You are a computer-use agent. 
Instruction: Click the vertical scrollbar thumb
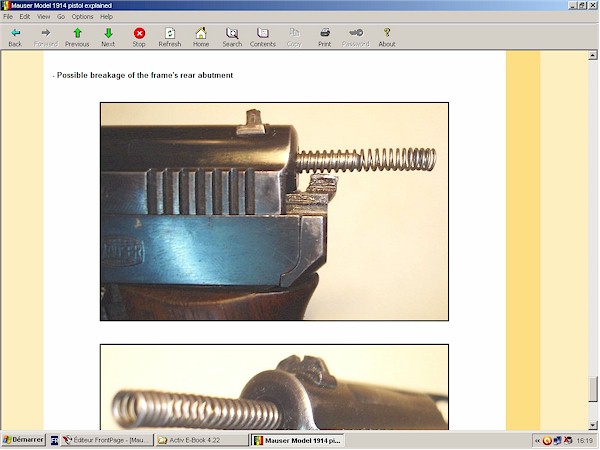pyautogui.click(x=593, y=389)
